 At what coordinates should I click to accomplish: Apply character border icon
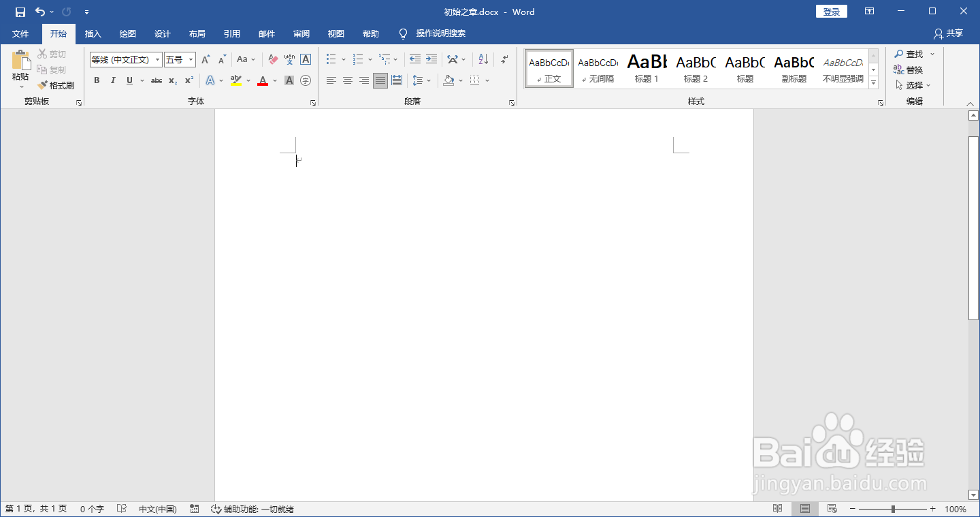(306, 60)
